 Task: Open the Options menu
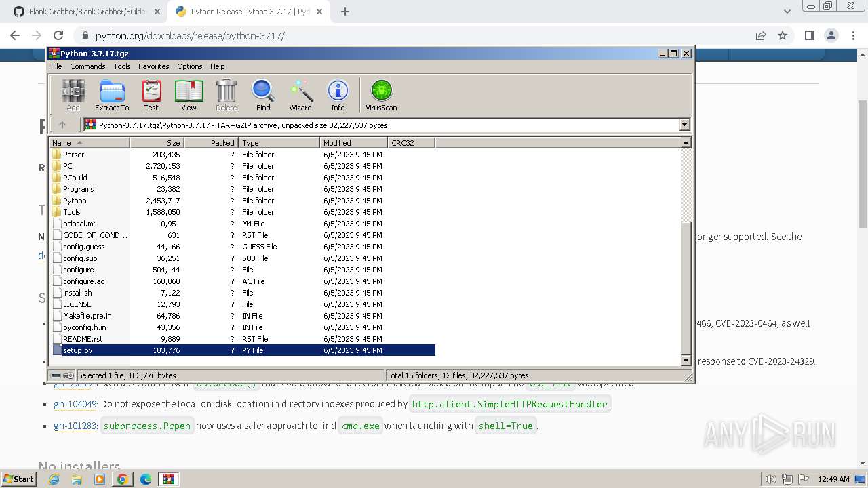[190, 66]
